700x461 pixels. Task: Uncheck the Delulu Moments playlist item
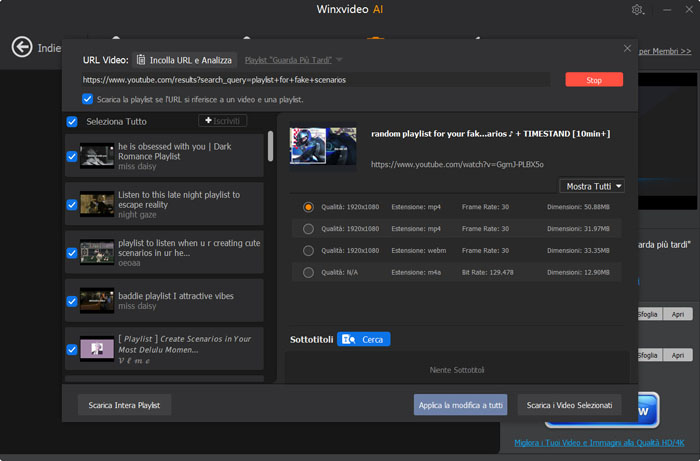point(71,349)
